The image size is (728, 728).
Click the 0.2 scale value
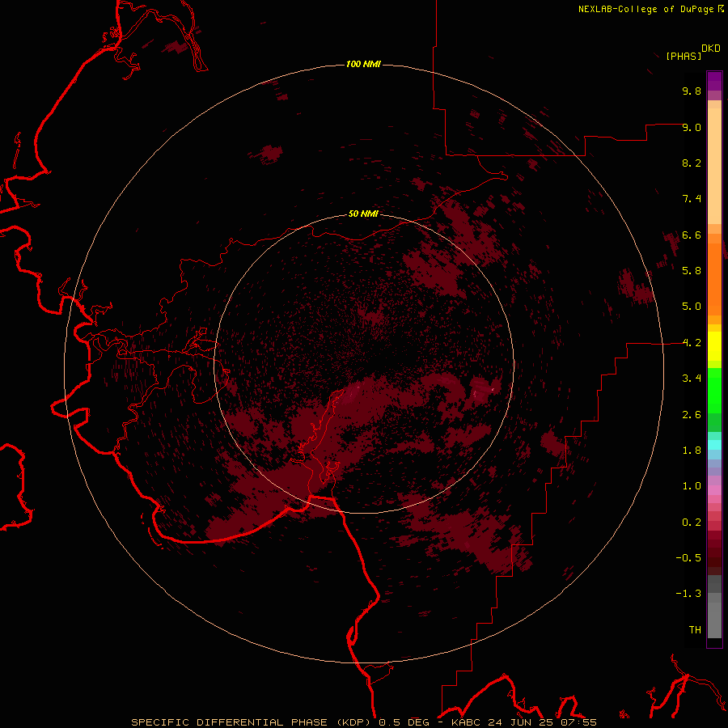pyautogui.click(x=692, y=523)
